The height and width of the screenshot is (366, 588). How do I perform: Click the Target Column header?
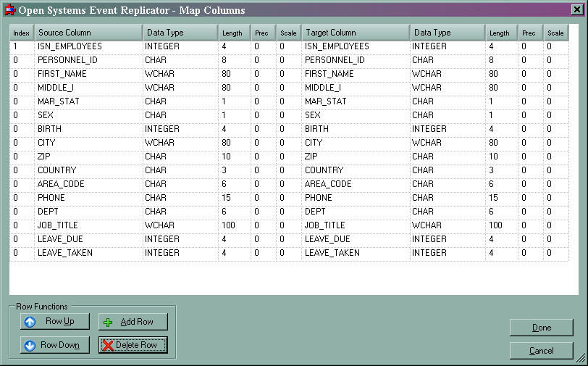[356, 33]
